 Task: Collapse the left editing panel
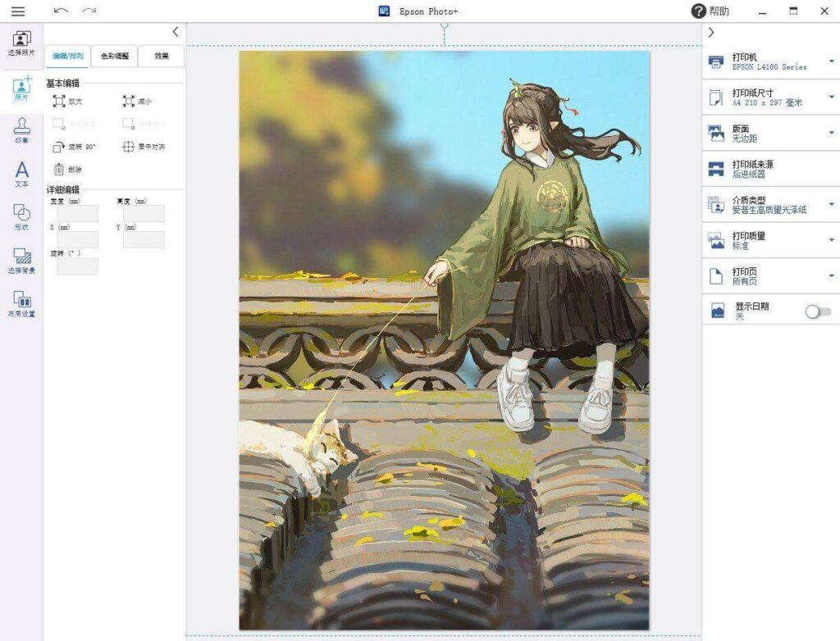176,32
